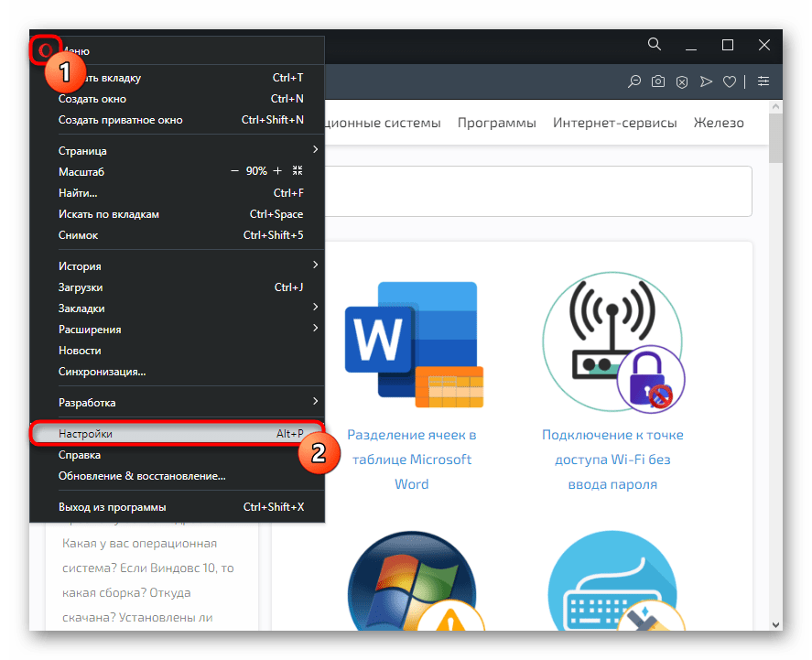Open the ad blocker shield icon
Viewport: 812px width, 660px height.
click(x=681, y=81)
